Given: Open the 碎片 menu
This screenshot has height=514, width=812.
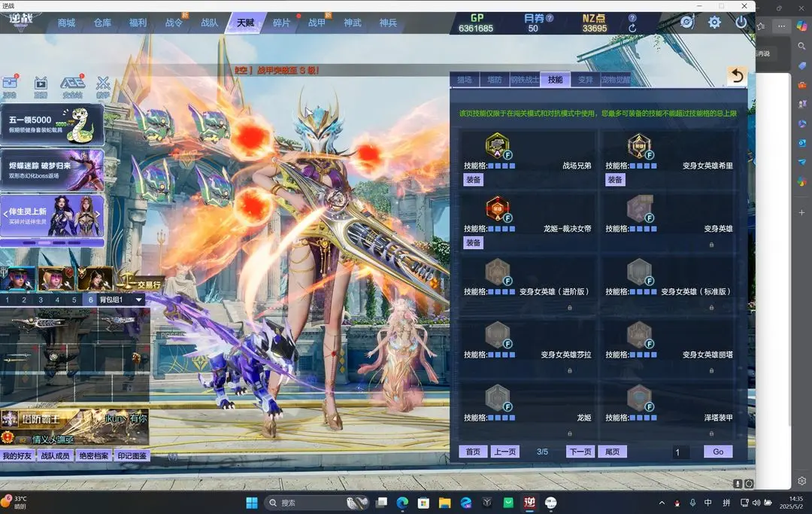Looking at the screenshot, I should coord(281,23).
